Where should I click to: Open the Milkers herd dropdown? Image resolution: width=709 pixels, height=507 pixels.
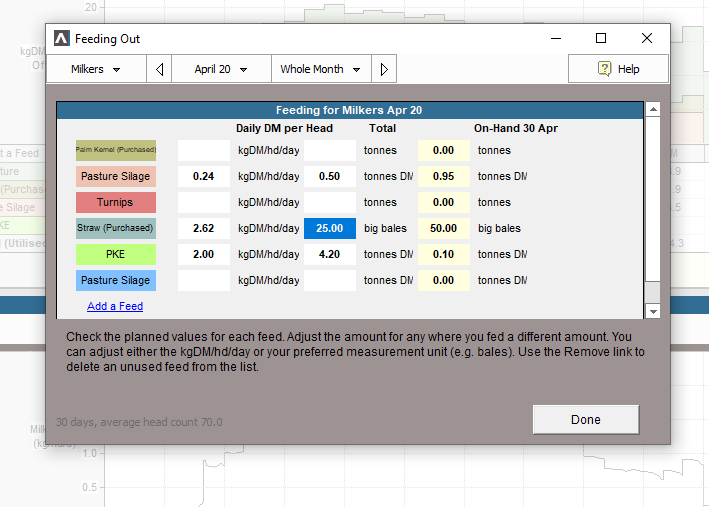(96, 69)
